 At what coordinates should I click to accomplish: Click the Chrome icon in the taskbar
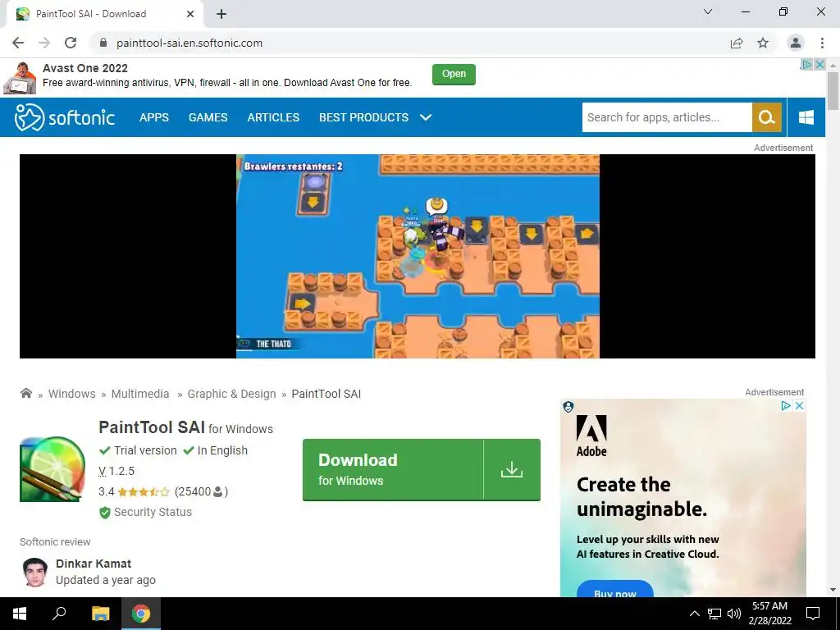(141, 614)
